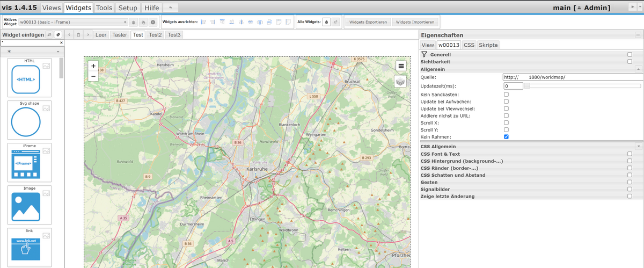Open the map layers control
The image size is (644, 268).
400,81
